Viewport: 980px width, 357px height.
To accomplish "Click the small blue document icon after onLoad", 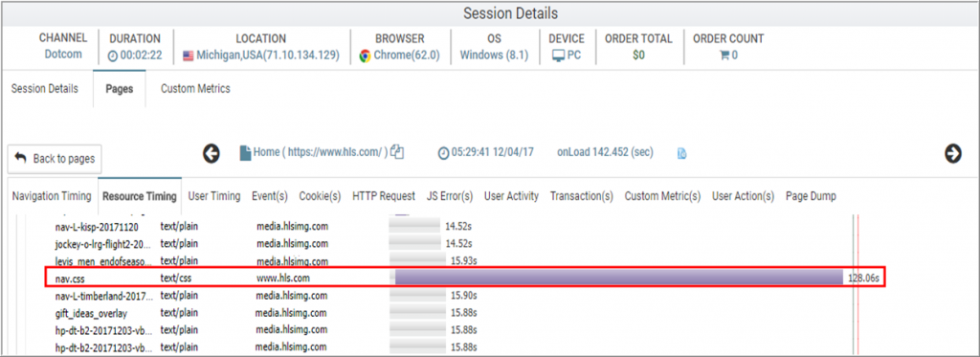I will pos(681,153).
